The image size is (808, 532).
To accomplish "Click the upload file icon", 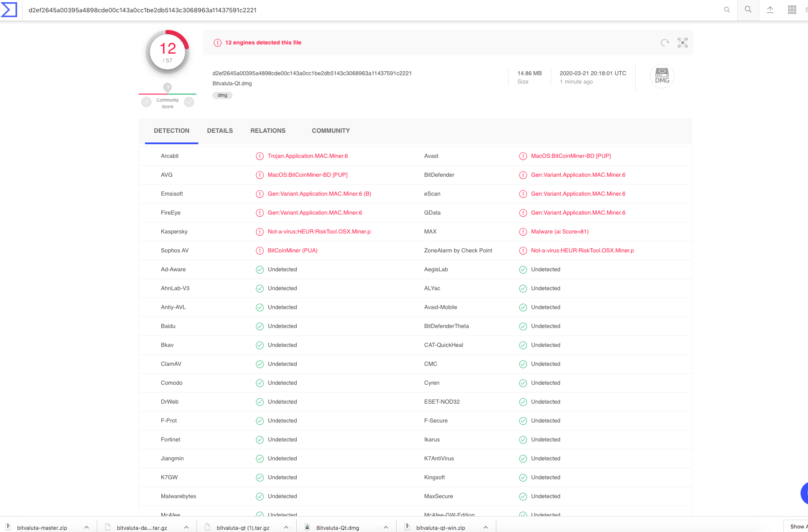I will (770, 10).
